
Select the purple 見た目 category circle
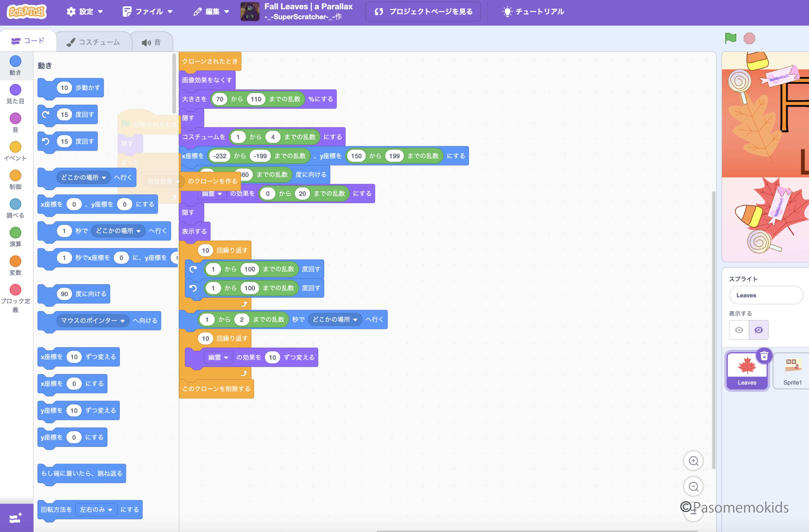tap(15, 90)
